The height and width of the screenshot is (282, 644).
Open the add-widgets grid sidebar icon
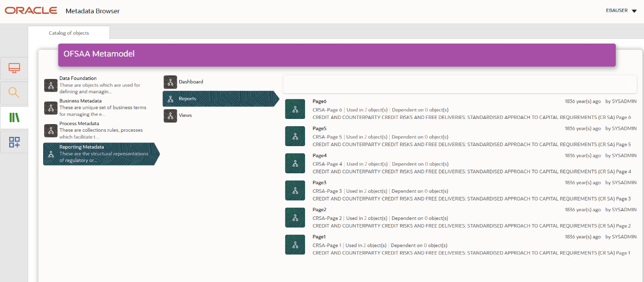tap(14, 143)
